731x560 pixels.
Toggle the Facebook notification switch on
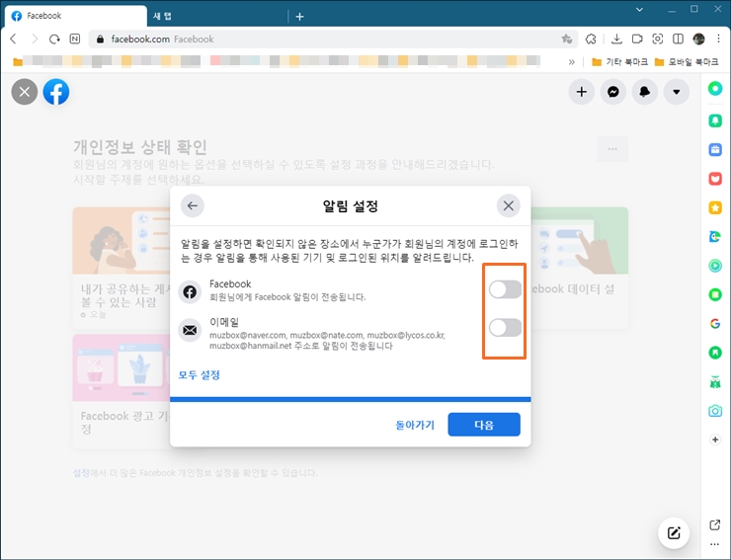(x=505, y=289)
